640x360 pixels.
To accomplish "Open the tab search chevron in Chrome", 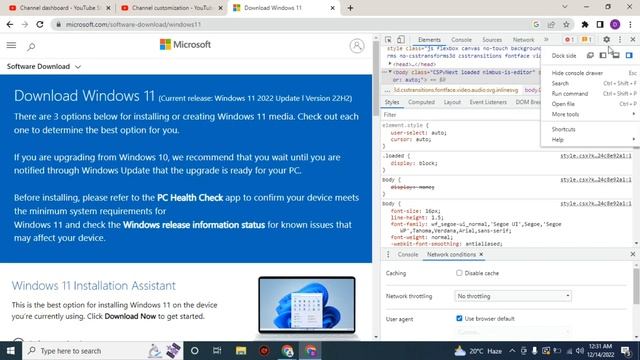I will pos(564,7).
